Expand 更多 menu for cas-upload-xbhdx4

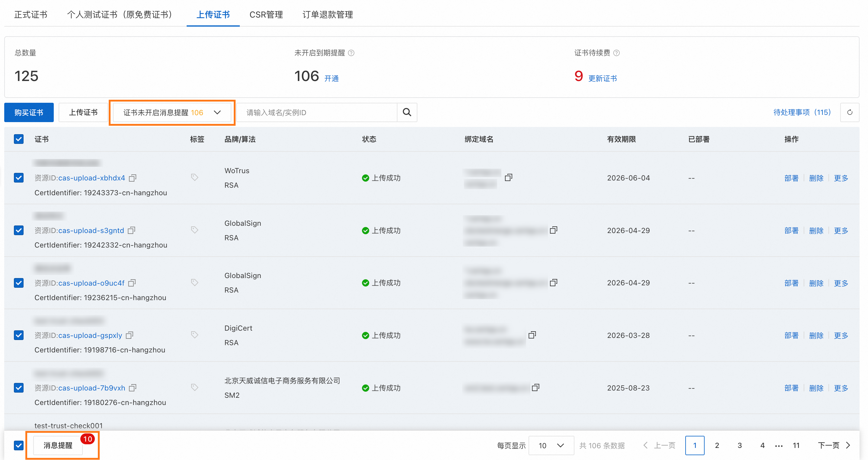click(841, 178)
